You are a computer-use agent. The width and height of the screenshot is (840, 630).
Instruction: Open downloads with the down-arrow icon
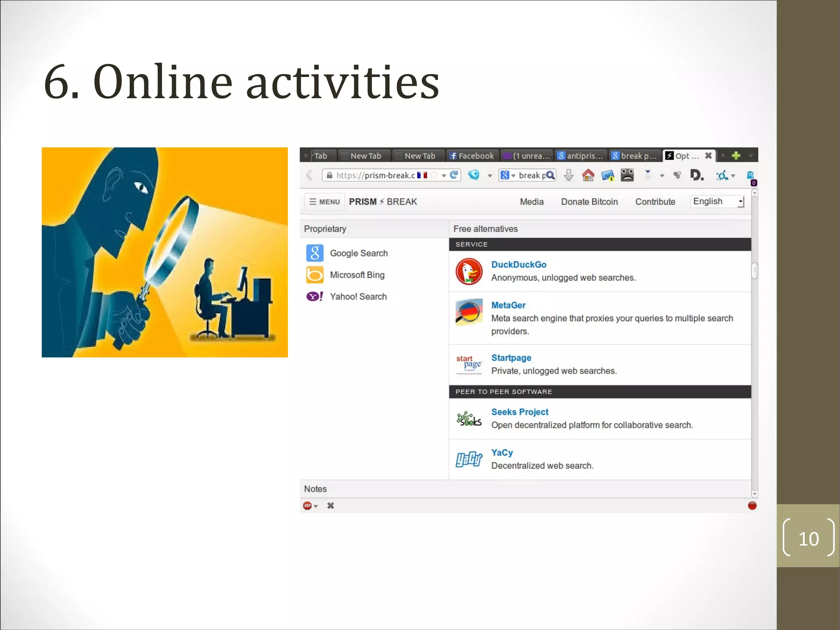[x=568, y=175]
